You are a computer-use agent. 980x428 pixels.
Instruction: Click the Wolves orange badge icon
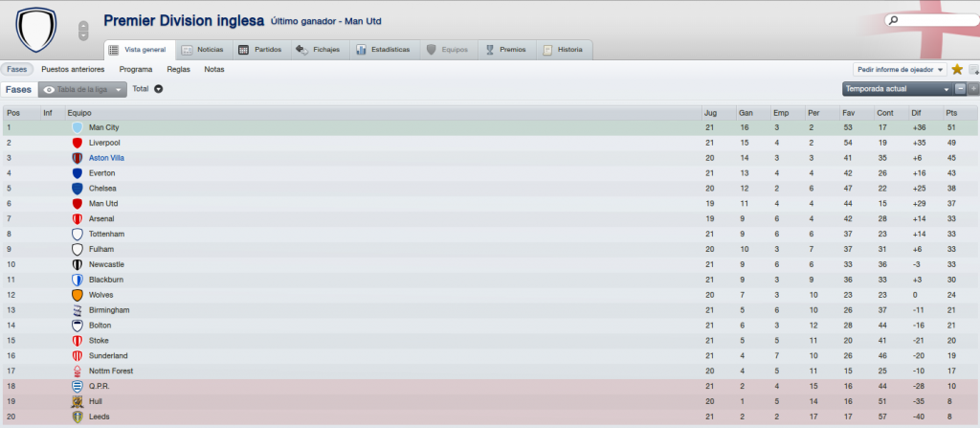tap(77, 295)
